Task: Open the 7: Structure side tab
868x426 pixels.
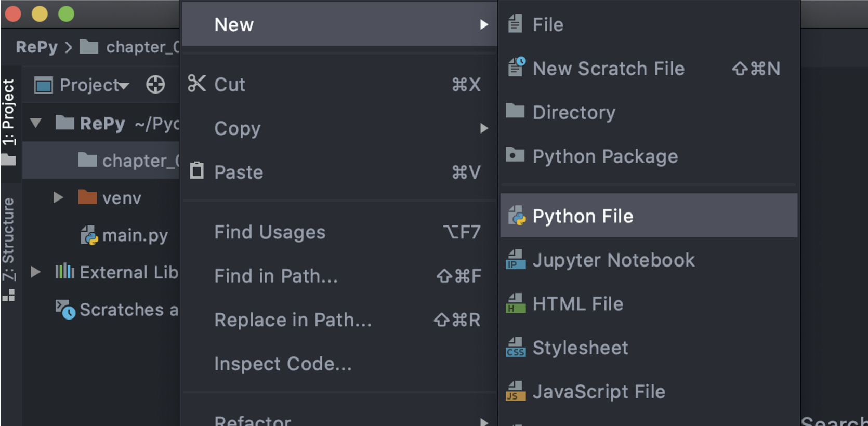Action: 9,239
